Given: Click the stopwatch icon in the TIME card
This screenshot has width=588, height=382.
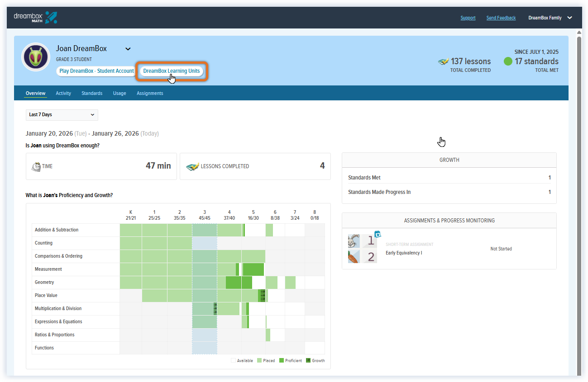Looking at the screenshot, I should click(x=36, y=166).
